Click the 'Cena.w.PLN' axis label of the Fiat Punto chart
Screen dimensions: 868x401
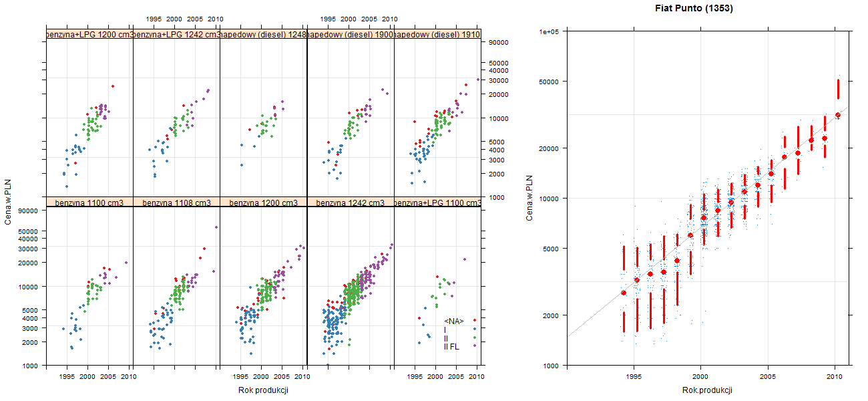pos(529,198)
